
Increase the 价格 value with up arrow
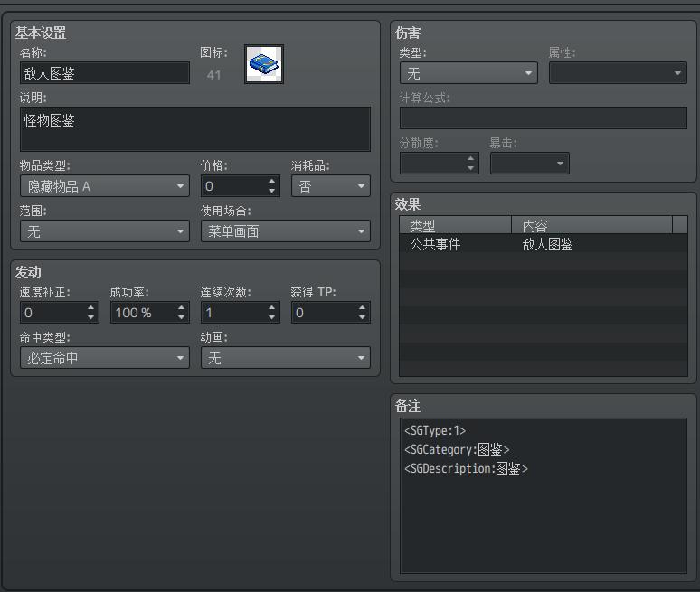point(272,181)
